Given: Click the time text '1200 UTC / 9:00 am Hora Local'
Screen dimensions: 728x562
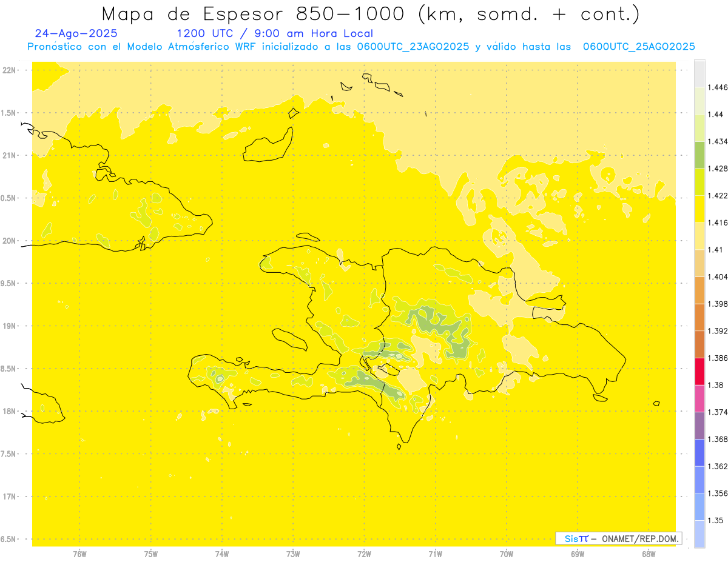Looking at the screenshot, I should pyautogui.click(x=275, y=34).
